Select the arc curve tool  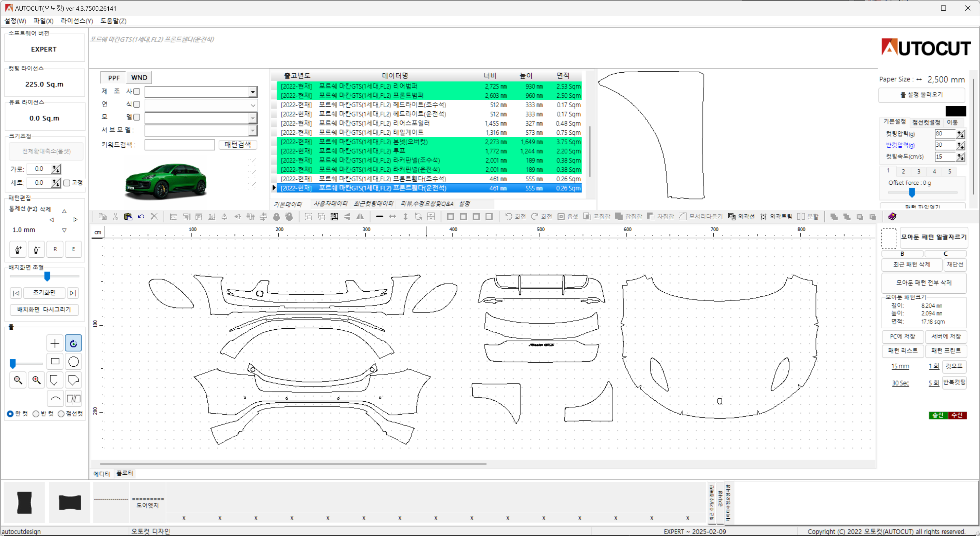55,399
